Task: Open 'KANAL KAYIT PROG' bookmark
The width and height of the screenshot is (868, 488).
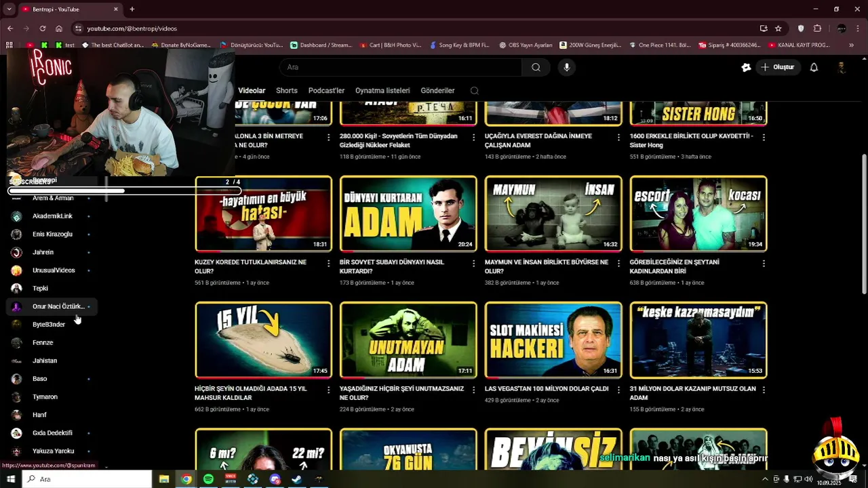Action: pyautogui.click(x=799, y=45)
